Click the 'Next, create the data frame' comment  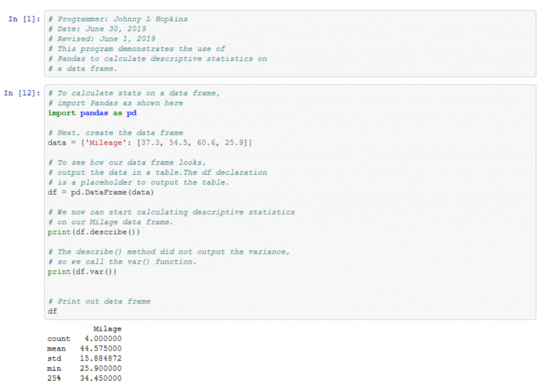point(116,133)
